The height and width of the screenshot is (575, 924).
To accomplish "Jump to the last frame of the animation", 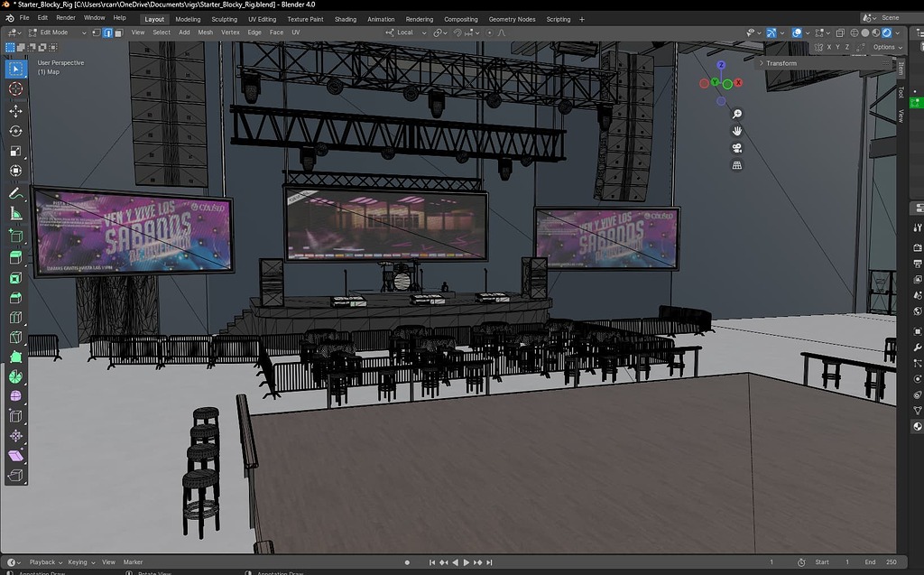I will coord(489,561).
